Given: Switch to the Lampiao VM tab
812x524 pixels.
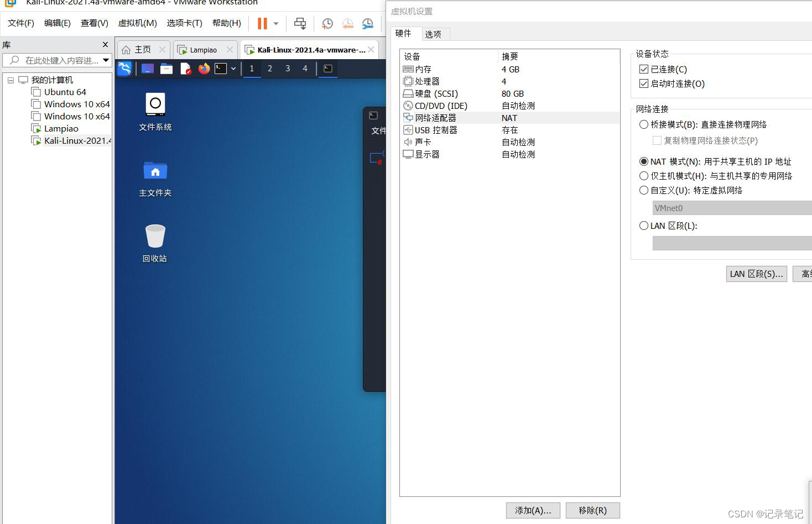Looking at the screenshot, I should (205, 50).
